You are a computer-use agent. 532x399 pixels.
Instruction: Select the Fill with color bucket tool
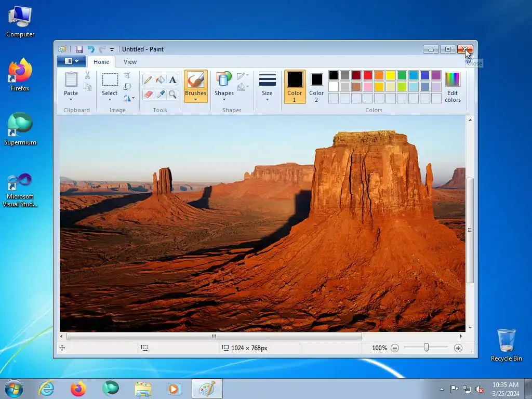coord(160,79)
